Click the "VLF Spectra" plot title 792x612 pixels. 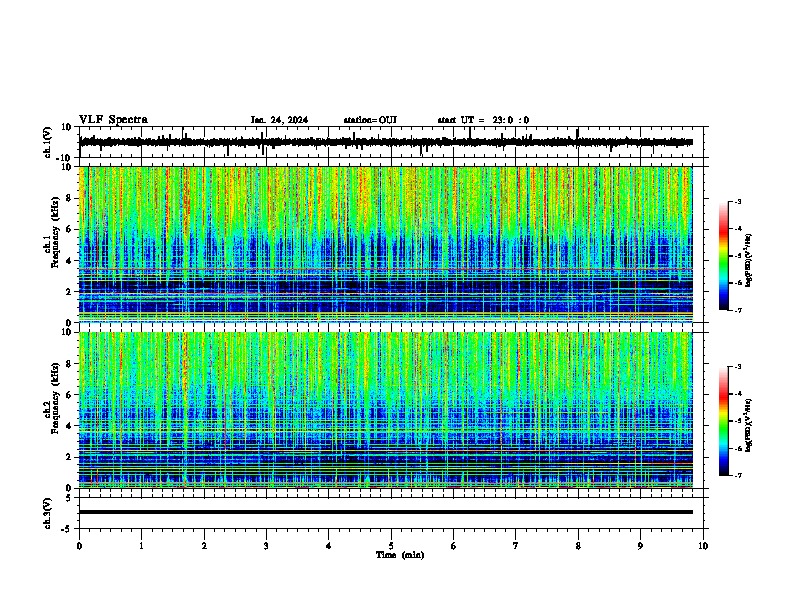tap(113, 120)
